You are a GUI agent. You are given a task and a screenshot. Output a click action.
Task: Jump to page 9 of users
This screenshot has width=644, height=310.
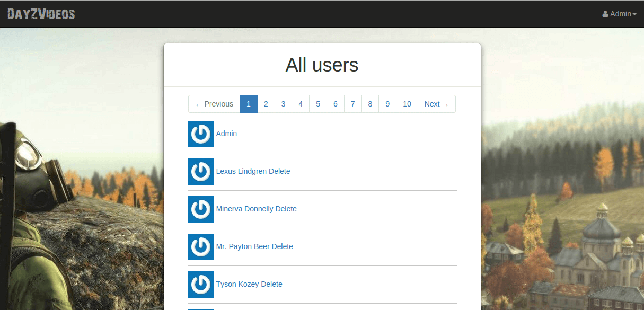(x=387, y=104)
